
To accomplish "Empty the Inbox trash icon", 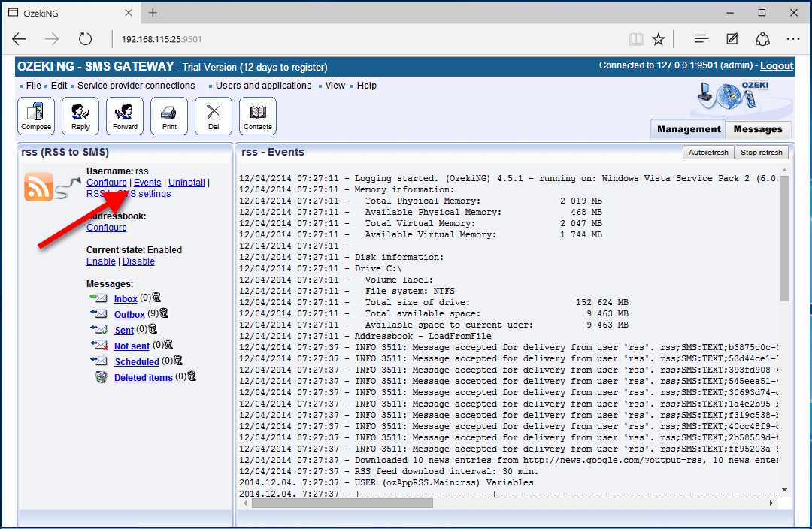I will point(156,298).
